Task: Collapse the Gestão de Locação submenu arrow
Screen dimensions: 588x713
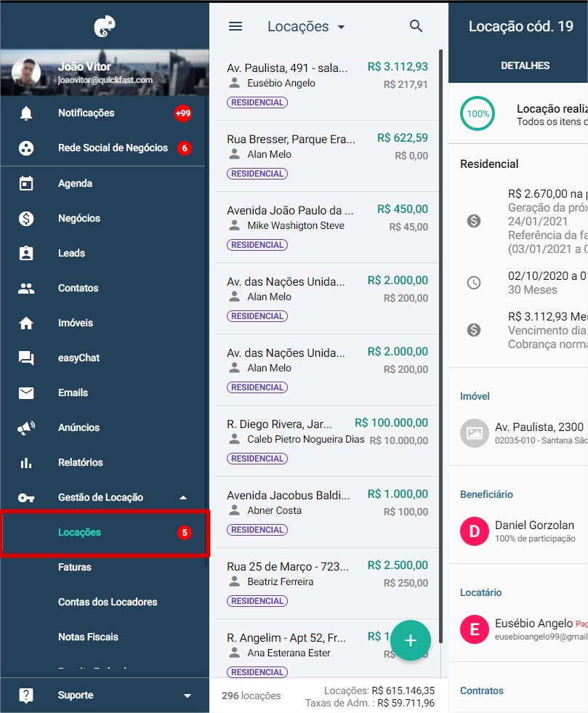Action: [183, 497]
